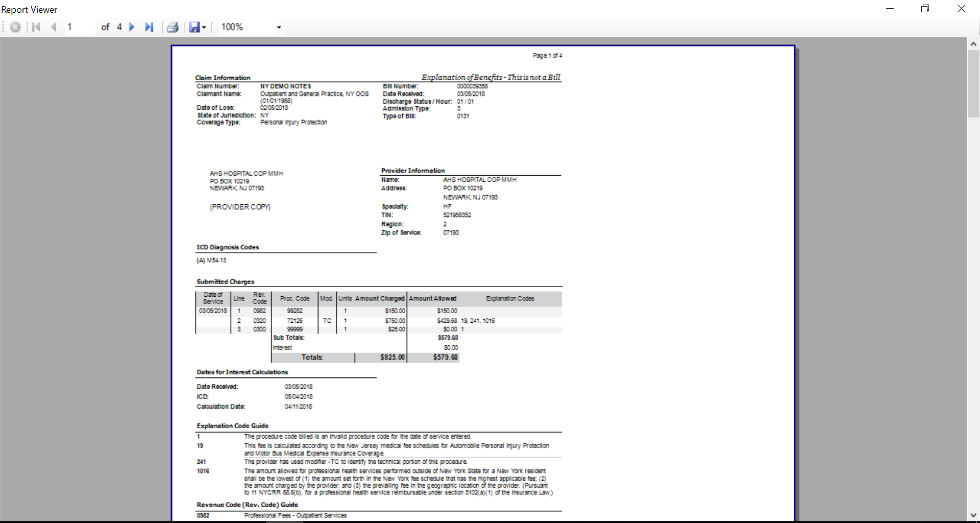Click the total charged amount $925.00
This screenshot has width=980, height=523.
click(392, 358)
